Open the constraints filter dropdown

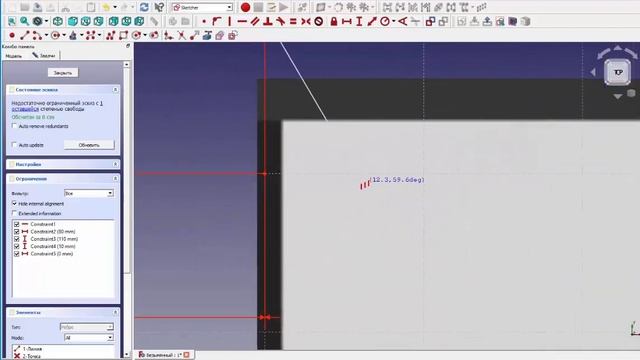click(89, 193)
